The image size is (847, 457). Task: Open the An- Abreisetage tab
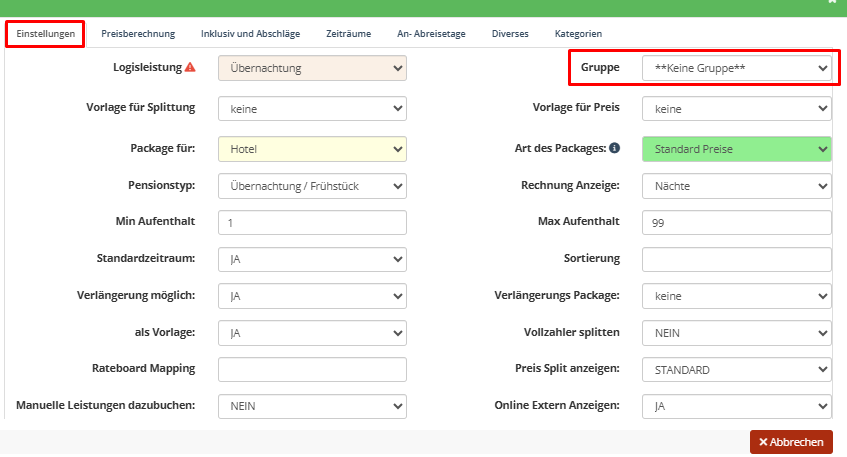pyautogui.click(x=431, y=33)
